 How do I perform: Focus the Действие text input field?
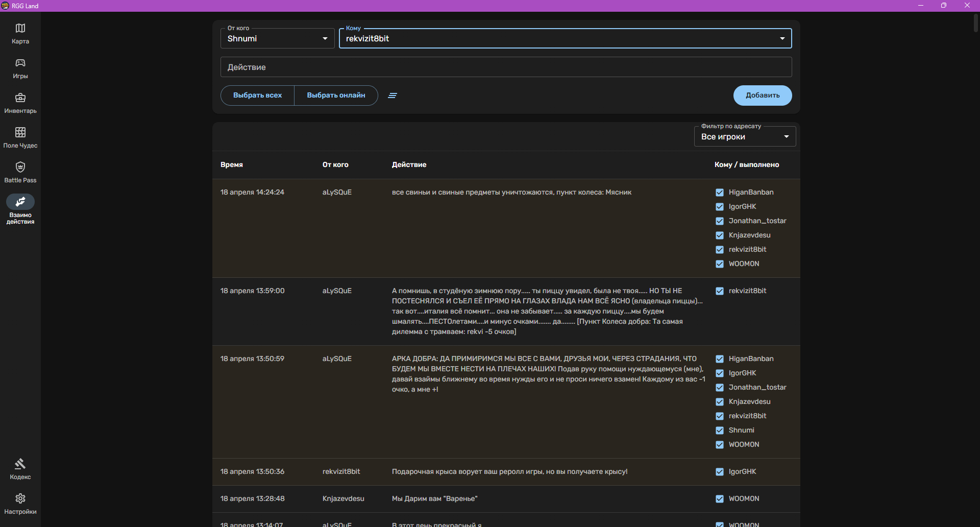point(506,67)
